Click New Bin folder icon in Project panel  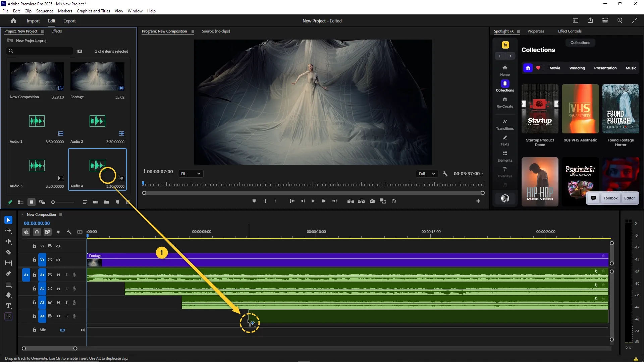[x=106, y=202]
